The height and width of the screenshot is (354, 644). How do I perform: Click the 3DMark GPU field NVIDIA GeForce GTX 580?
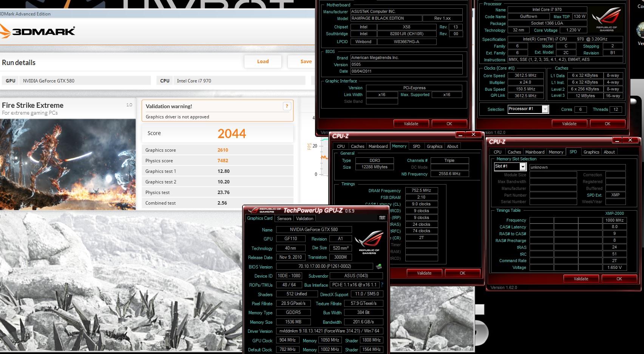[x=85, y=81]
